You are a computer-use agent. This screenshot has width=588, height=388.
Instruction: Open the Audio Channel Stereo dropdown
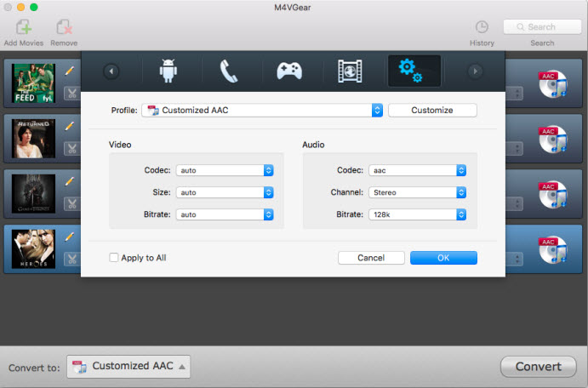417,192
